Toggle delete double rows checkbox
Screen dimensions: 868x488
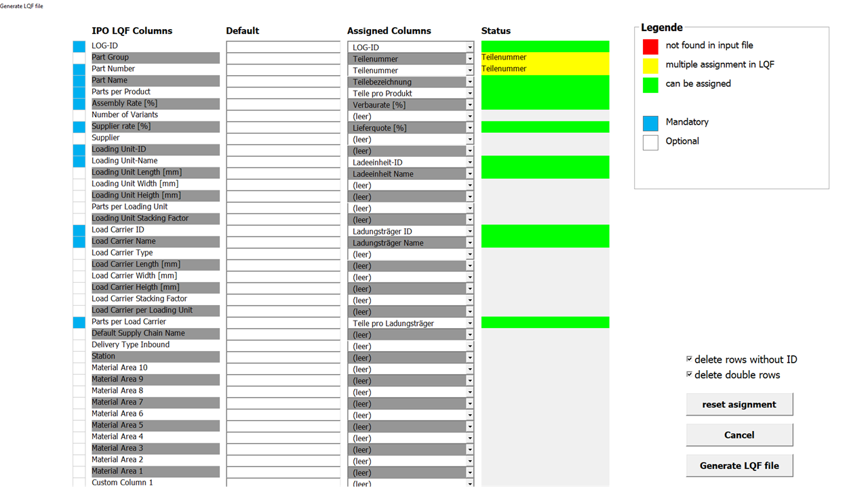[x=689, y=374]
